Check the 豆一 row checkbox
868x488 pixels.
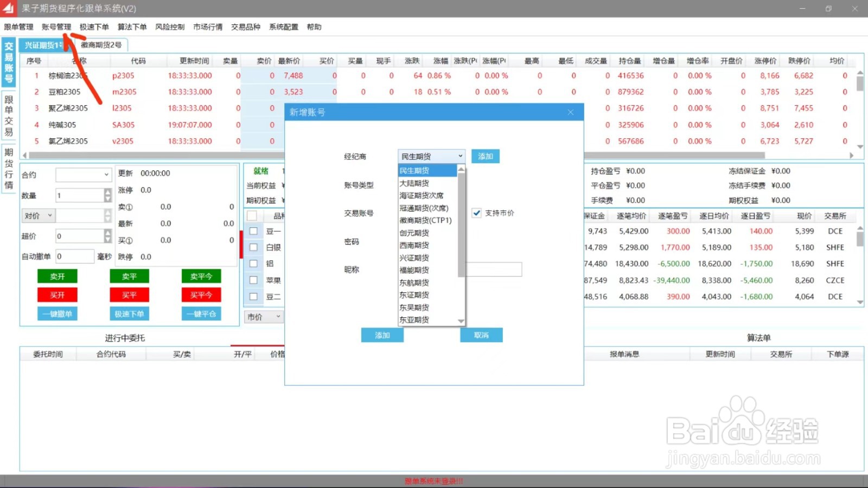253,231
